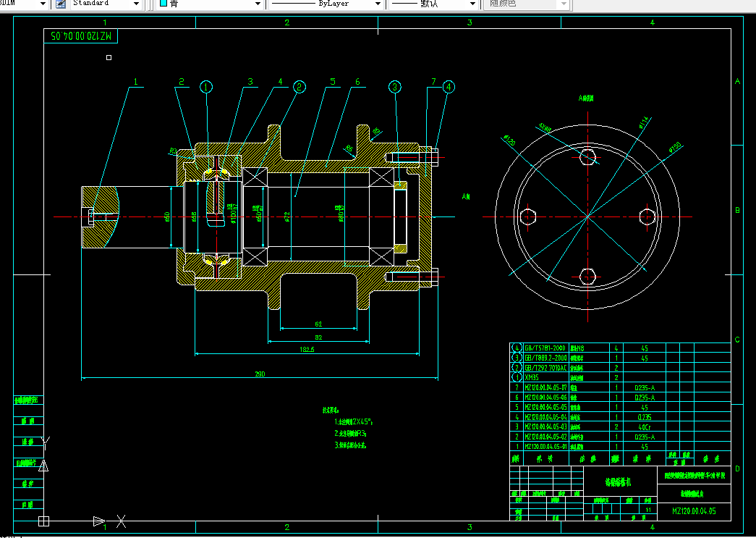The image size is (756, 538).
Task: Click zone letter A on the right border
Action: pyautogui.click(x=737, y=82)
